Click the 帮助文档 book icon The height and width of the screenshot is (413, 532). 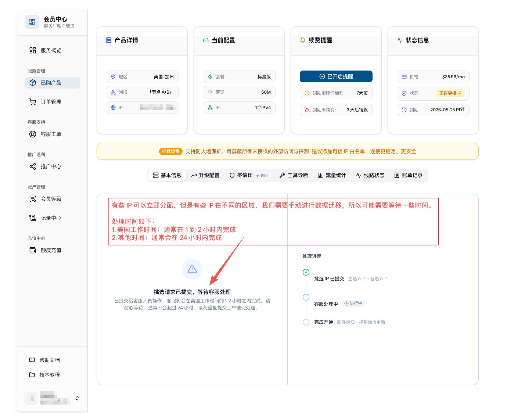click(x=32, y=360)
